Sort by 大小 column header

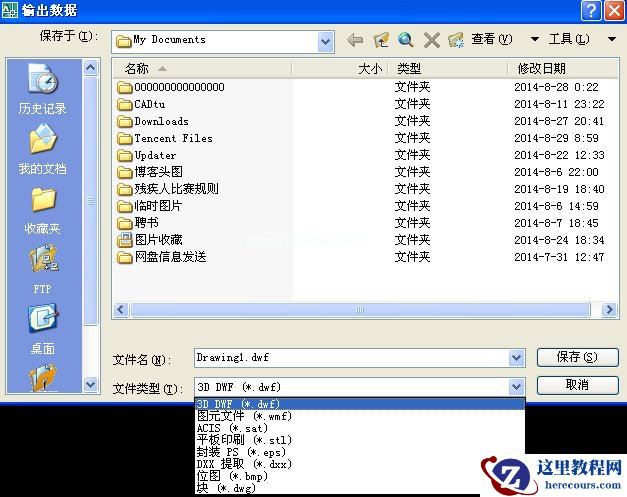tap(339, 69)
